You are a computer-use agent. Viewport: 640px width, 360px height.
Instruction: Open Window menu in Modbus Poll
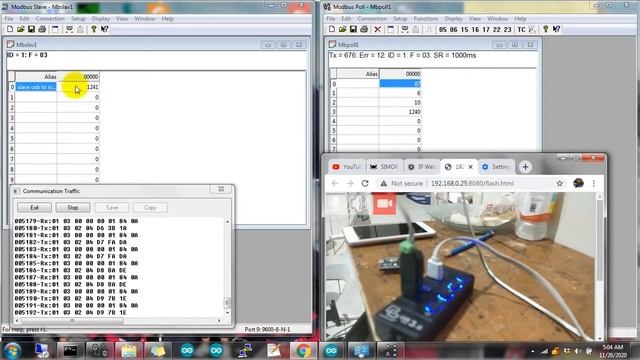[x=498, y=19]
